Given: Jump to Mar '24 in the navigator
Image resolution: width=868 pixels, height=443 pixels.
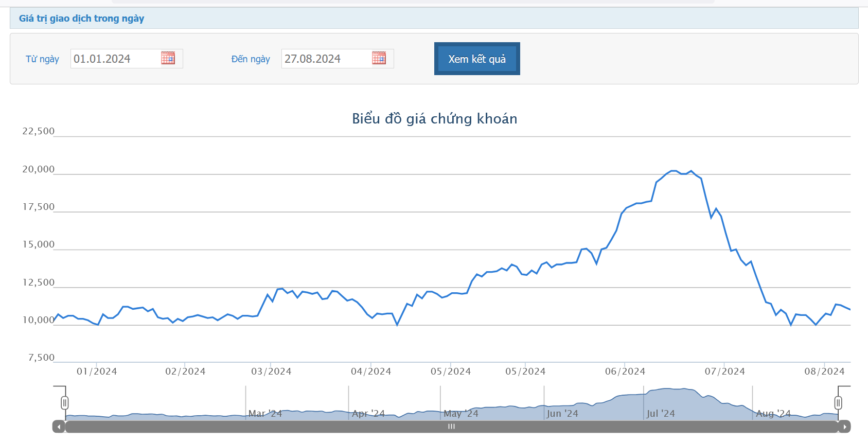Looking at the screenshot, I should pos(265,414).
